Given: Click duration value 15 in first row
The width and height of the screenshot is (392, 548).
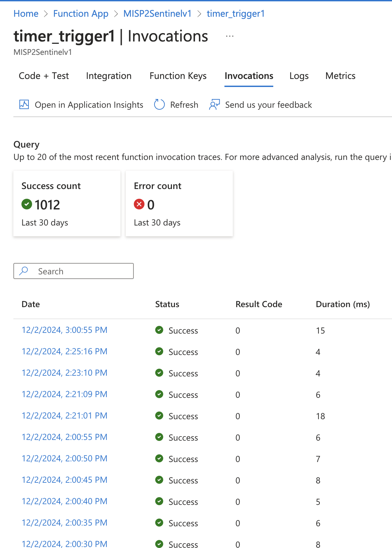Looking at the screenshot, I should pos(320,331).
